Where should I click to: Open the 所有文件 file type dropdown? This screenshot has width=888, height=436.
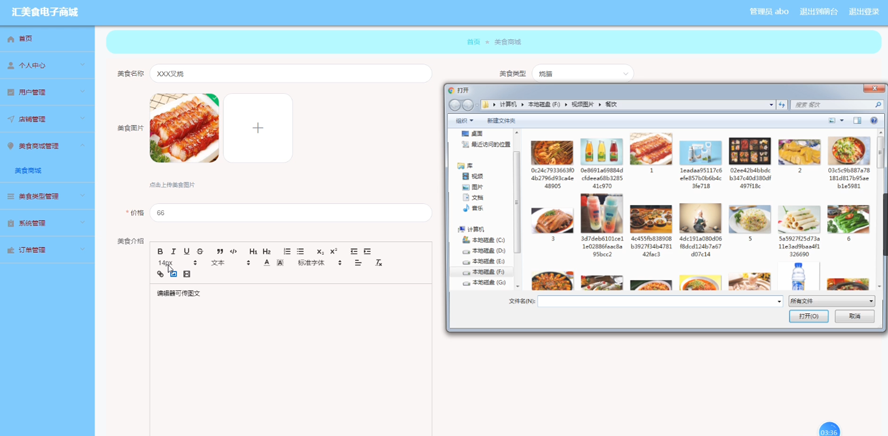(831, 301)
